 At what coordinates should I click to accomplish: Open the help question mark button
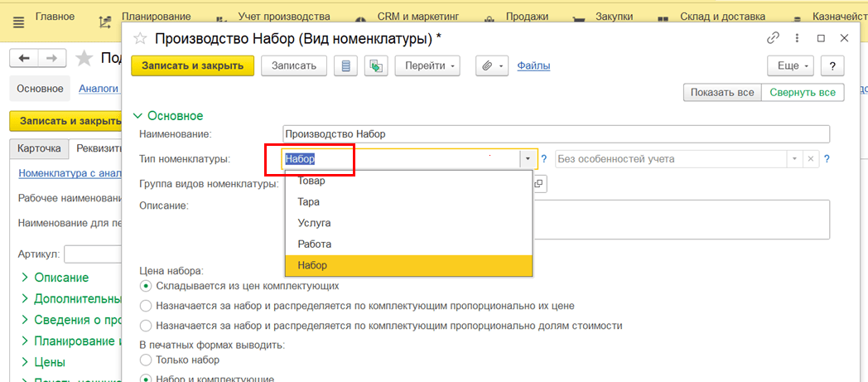click(832, 66)
